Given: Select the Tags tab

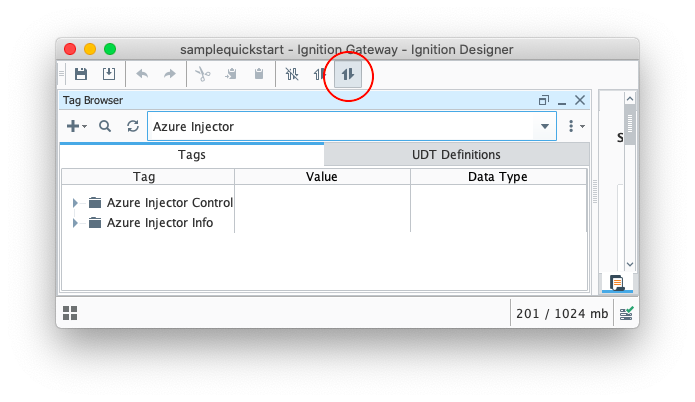Looking at the screenshot, I should (x=192, y=155).
